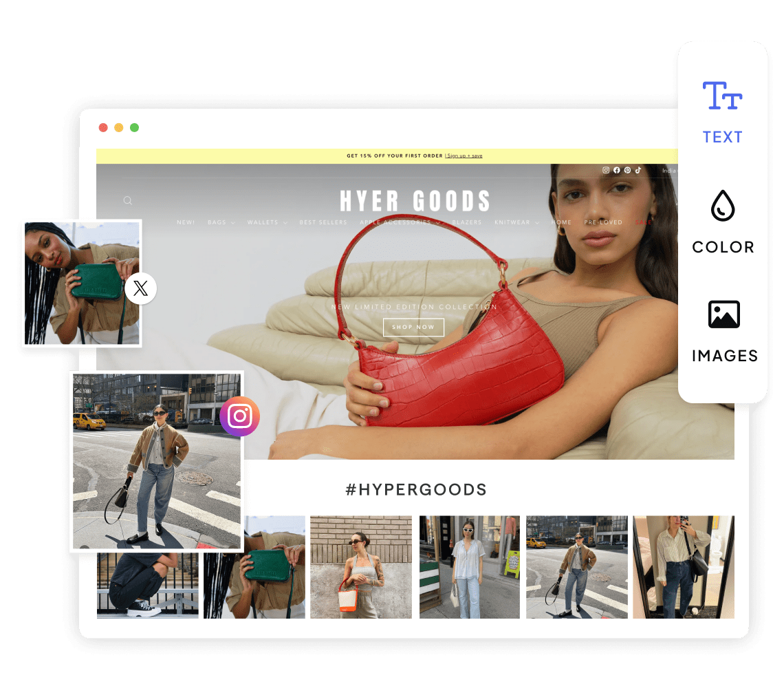Click the green window maximize dot
The image size is (784, 673).
pyautogui.click(x=135, y=127)
